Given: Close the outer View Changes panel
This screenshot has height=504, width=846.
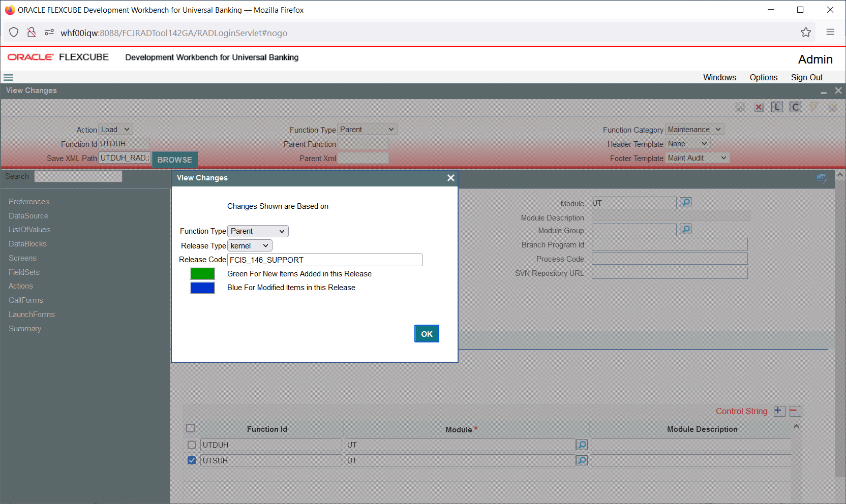Looking at the screenshot, I should (838, 90).
